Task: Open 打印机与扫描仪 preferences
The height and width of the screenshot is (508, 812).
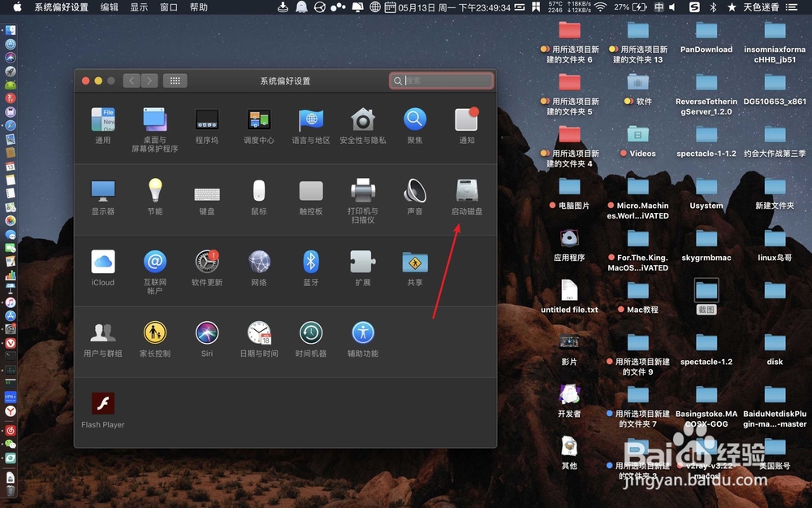Action: pos(362,190)
